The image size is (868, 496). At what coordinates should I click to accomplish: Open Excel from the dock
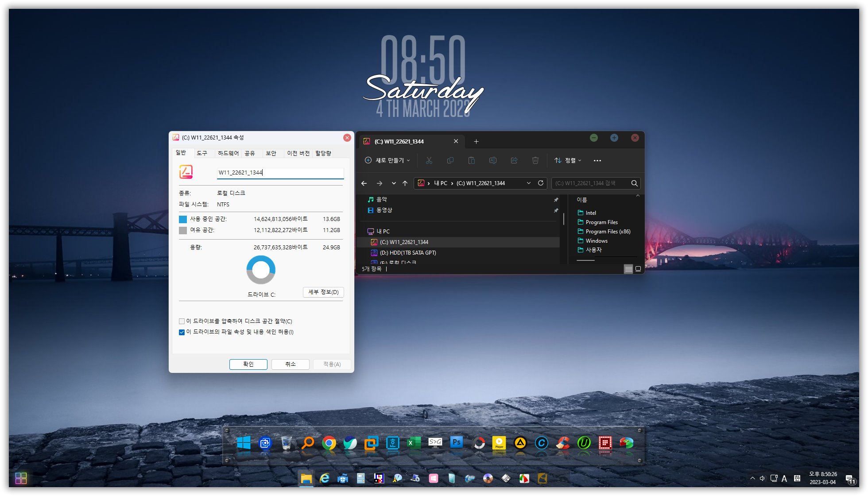(x=414, y=443)
